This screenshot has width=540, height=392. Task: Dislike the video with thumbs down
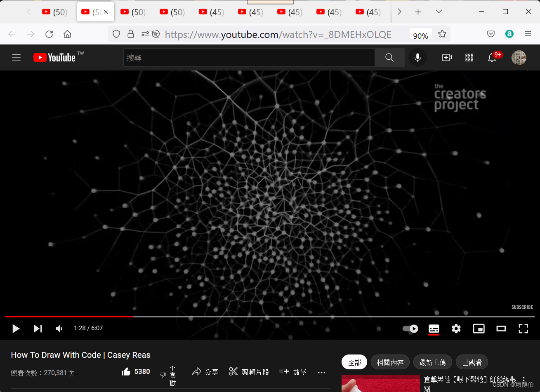tap(168, 375)
